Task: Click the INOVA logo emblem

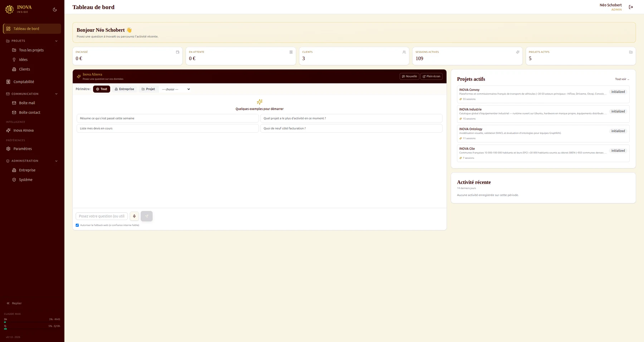Action: [10, 9]
